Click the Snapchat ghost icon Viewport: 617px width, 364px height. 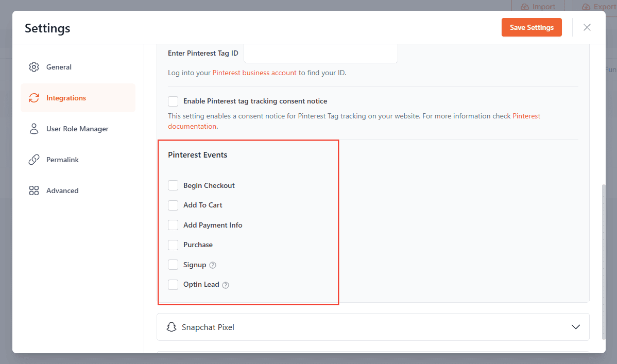(172, 327)
